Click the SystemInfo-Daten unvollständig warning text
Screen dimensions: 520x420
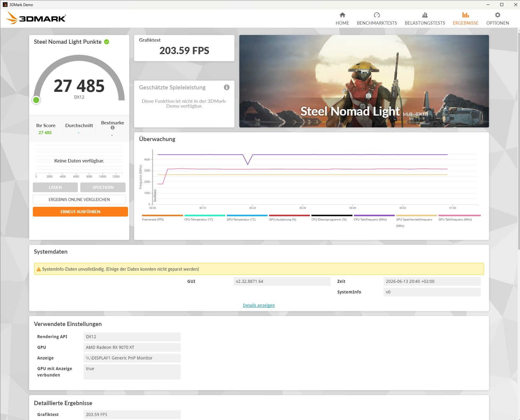click(120, 269)
